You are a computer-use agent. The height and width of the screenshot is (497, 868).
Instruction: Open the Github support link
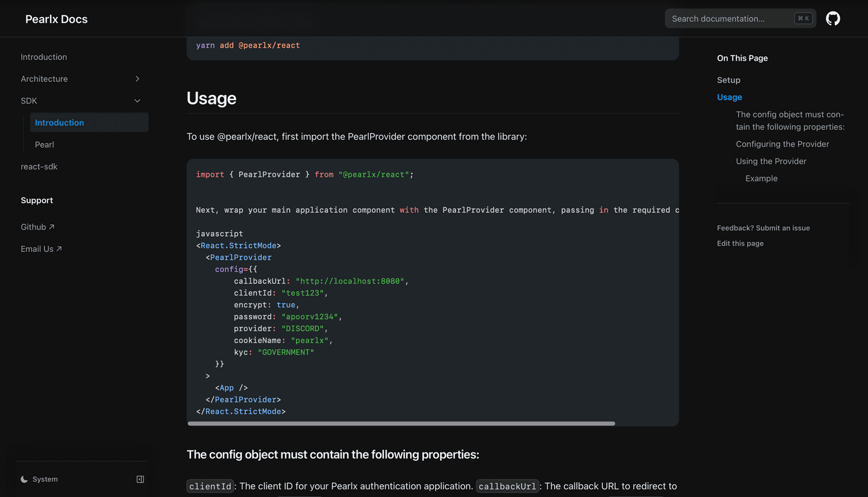point(37,227)
